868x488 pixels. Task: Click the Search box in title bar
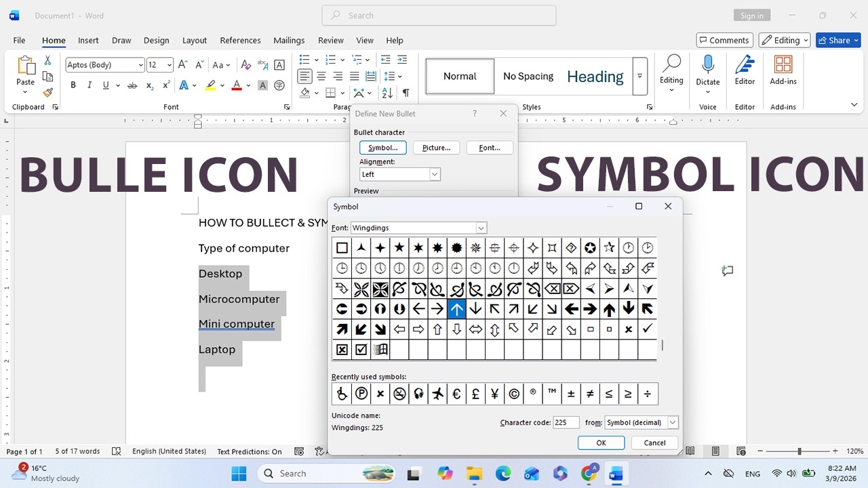pos(439,16)
